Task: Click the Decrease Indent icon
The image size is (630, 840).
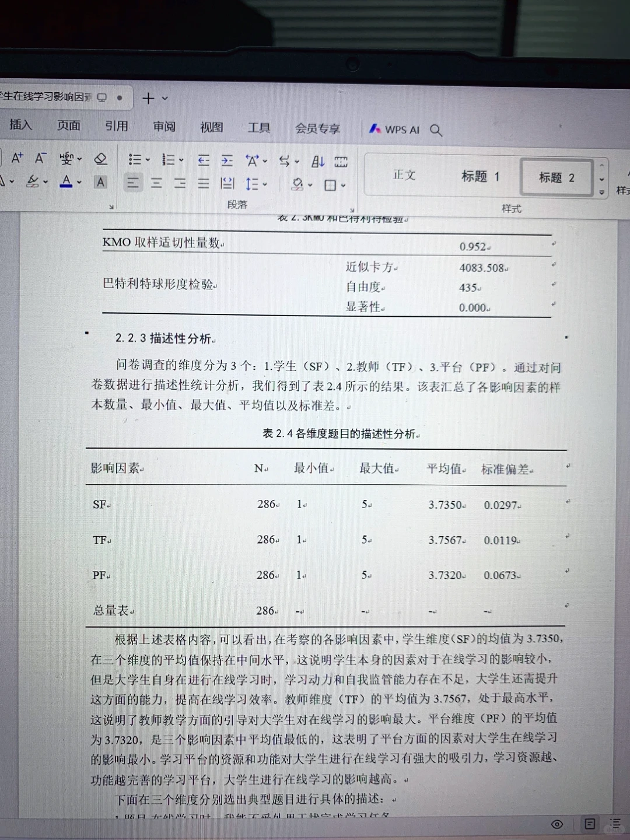Action: pyautogui.click(x=203, y=159)
